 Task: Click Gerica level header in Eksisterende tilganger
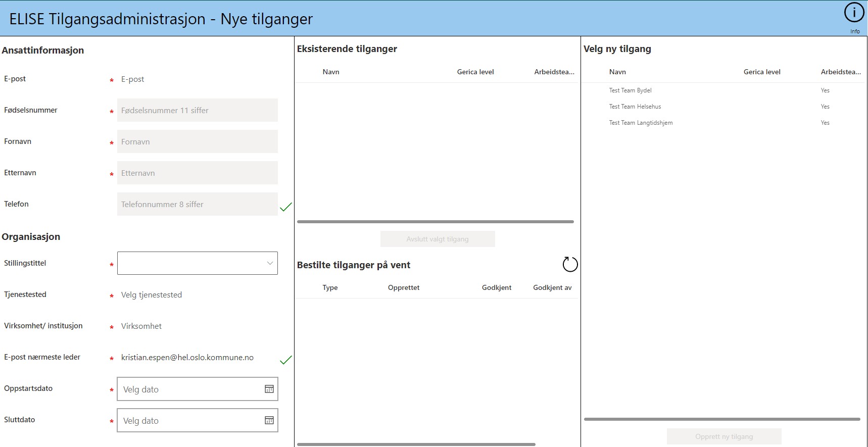(x=475, y=72)
